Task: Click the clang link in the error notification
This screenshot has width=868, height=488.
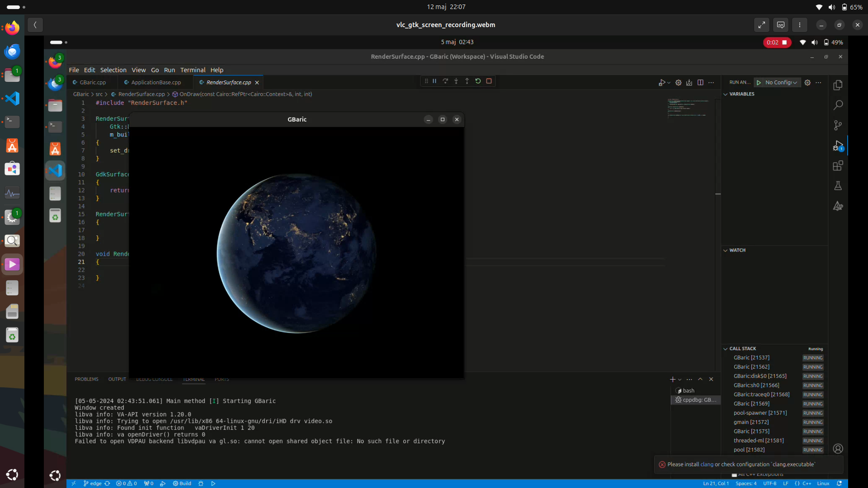Action: [x=707, y=465]
